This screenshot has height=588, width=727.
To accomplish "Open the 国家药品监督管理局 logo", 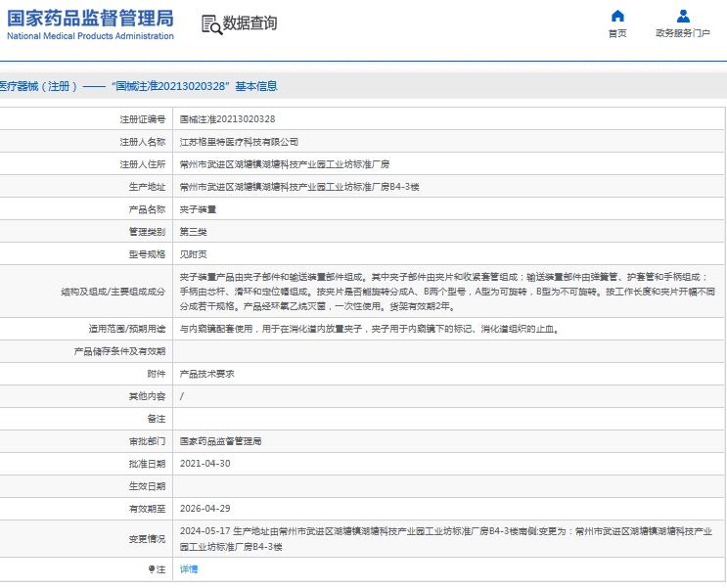I will click(90, 24).
